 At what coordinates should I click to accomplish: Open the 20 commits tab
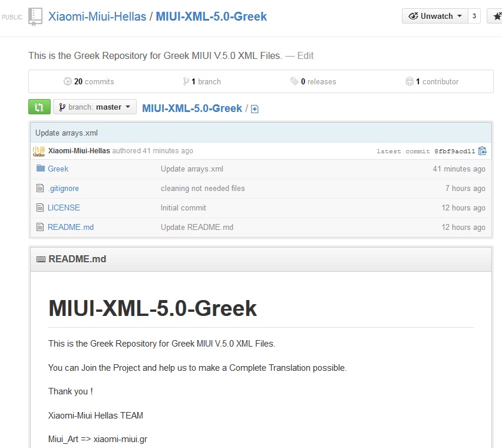89,81
